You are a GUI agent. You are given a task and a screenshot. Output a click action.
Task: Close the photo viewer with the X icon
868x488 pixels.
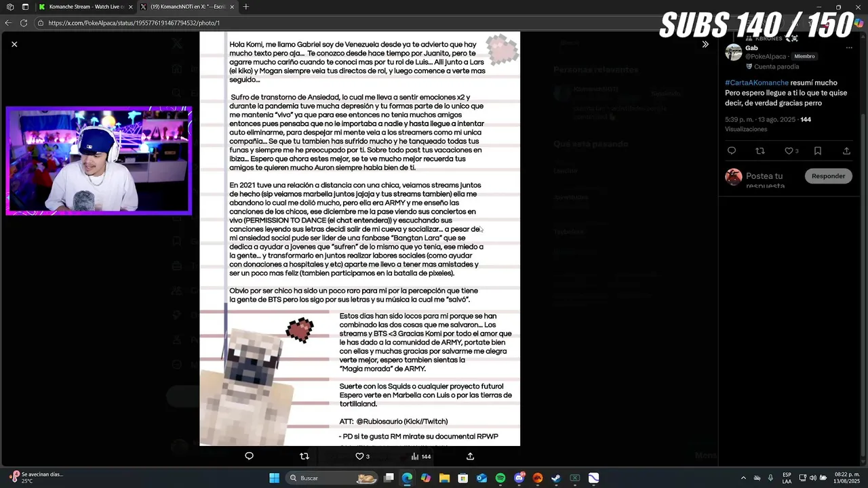click(x=14, y=44)
